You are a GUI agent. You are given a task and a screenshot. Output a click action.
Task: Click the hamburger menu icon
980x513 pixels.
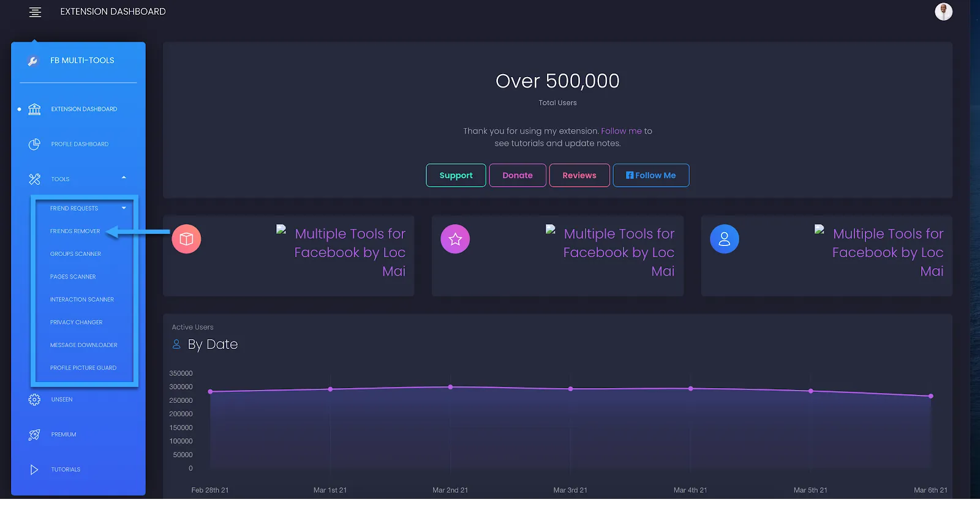click(x=35, y=12)
